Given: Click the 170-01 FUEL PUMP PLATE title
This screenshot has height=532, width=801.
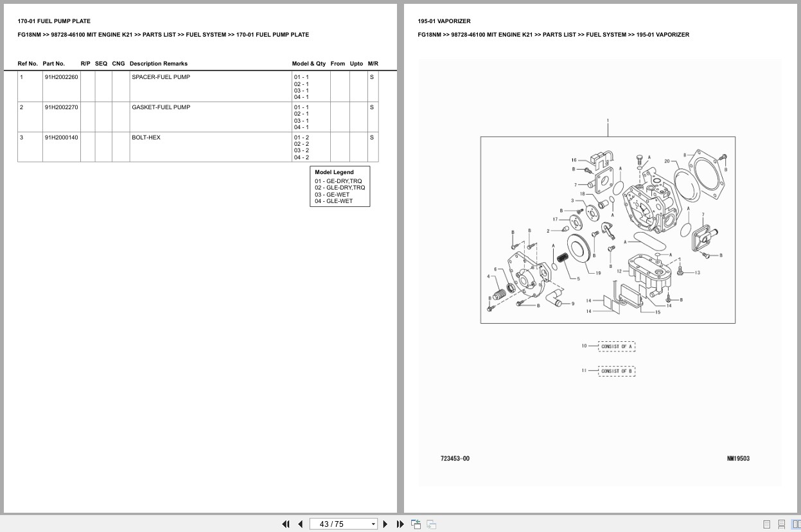Looking at the screenshot, I should point(54,21).
